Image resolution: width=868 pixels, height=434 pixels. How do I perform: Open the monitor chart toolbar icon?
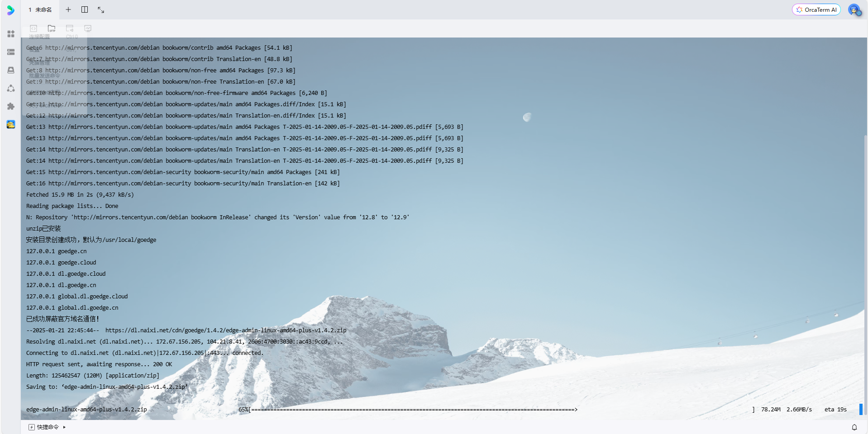coord(88,28)
